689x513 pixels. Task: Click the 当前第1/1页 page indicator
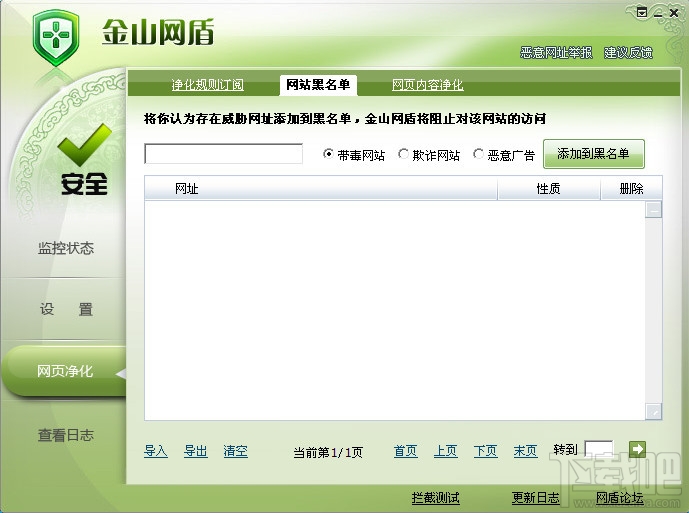(x=328, y=452)
